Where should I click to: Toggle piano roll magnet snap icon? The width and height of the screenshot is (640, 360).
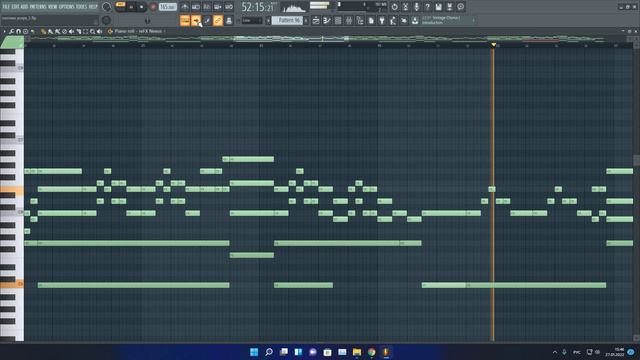18,31
